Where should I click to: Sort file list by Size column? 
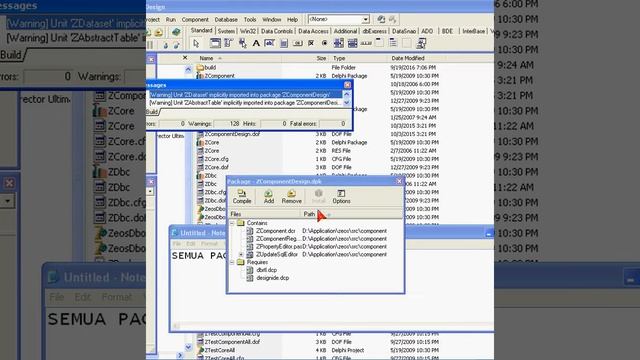click(x=305, y=58)
